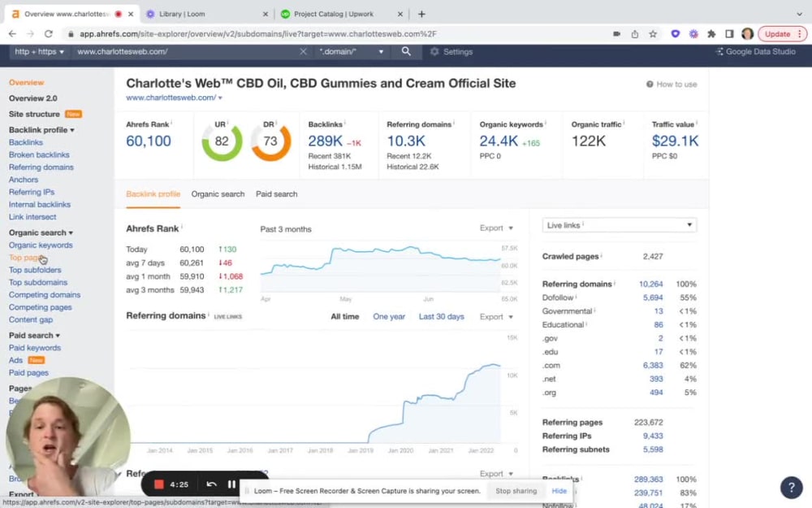Open Settings gear in Ahrefs bar
This screenshot has height=508, width=812.
click(451, 52)
